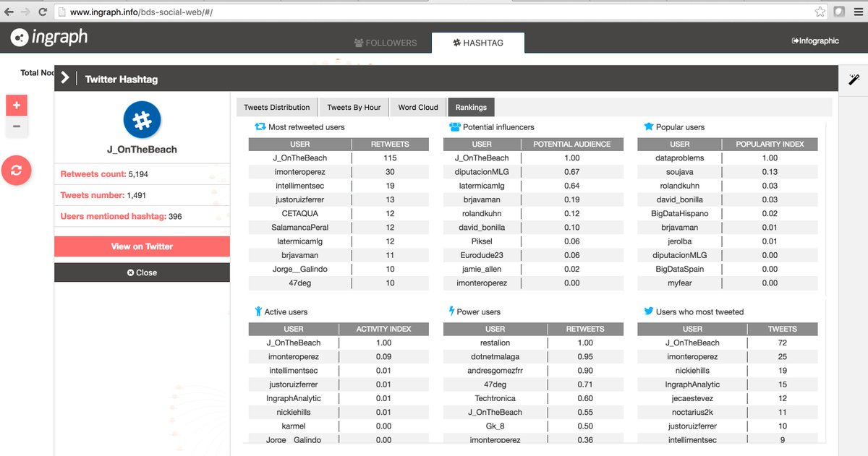Click the Popular users star icon

[x=649, y=126]
